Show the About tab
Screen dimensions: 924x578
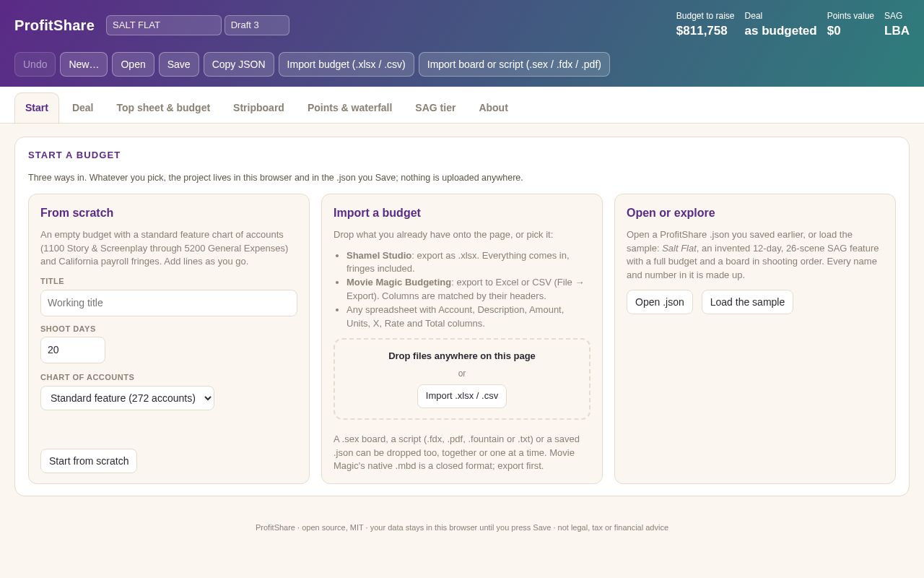493,108
